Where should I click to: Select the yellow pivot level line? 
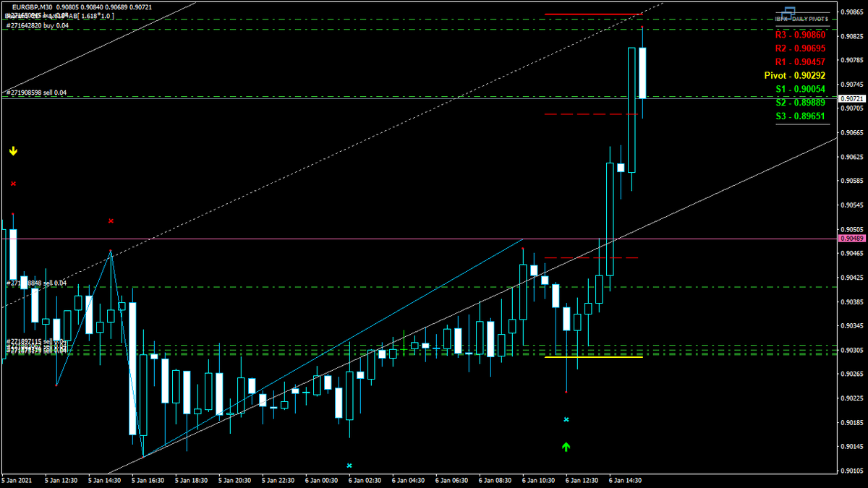[593, 356]
